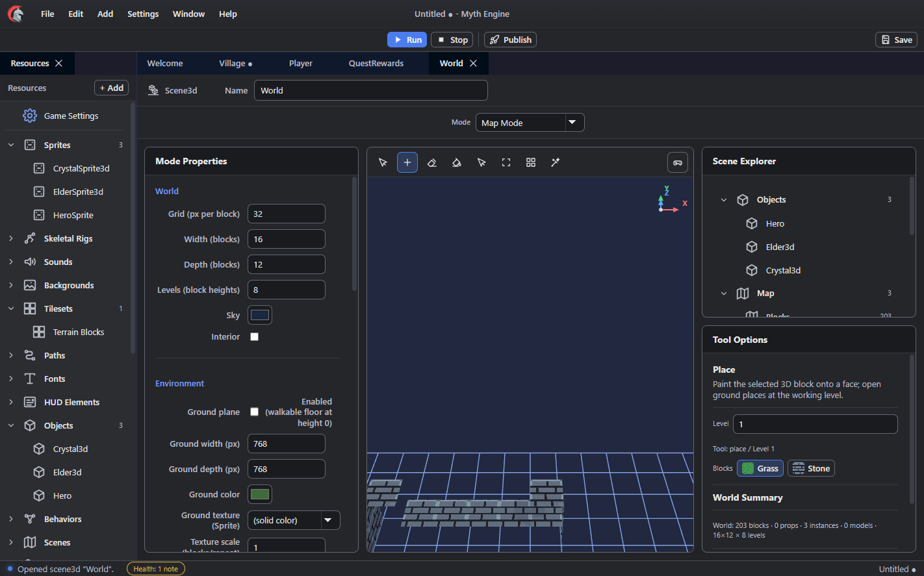The width and height of the screenshot is (924, 576).
Task: Click the Run button
Action: pyautogui.click(x=407, y=40)
